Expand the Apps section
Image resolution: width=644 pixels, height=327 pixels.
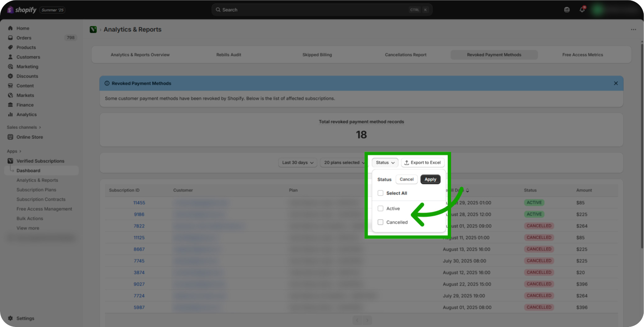[x=14, y=151]
